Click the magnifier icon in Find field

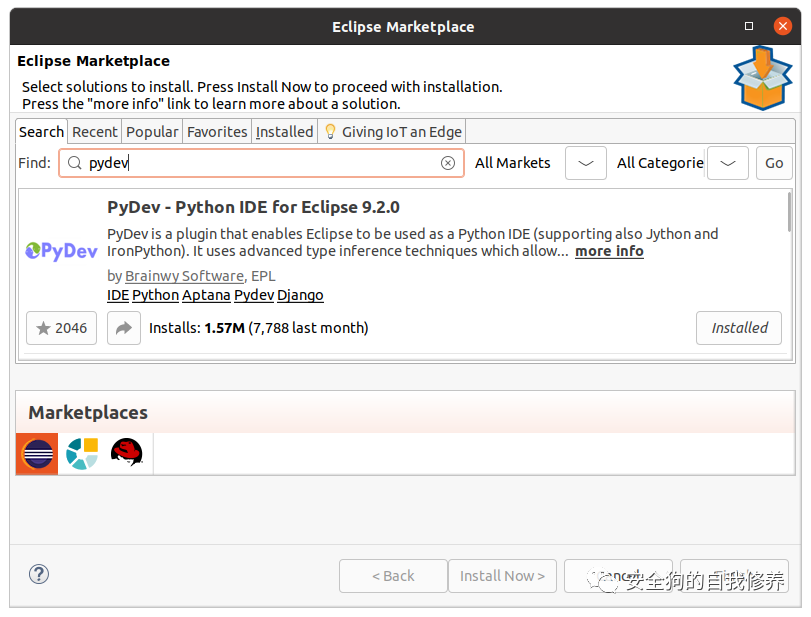[74, 163]
